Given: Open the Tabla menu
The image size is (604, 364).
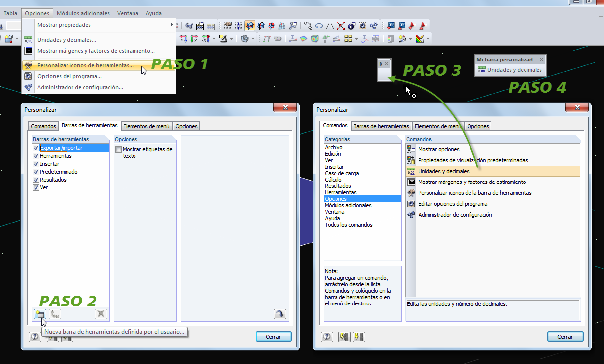Looking at the screenshot, I should tap(10, 13).
